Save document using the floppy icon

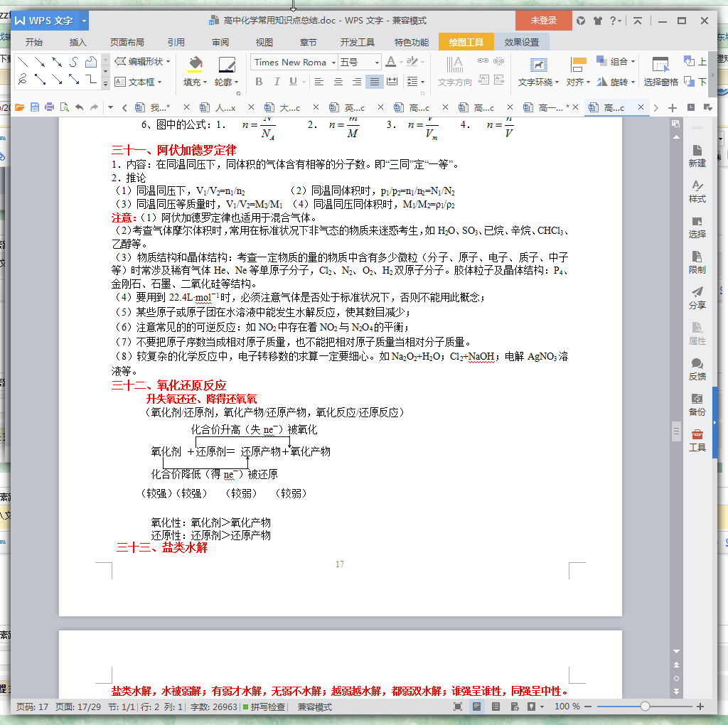point(34,107)
